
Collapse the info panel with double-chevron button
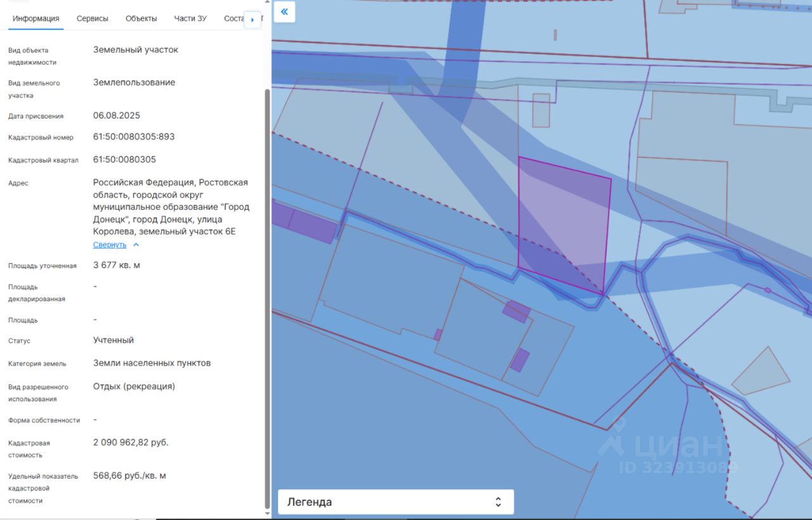284,12
